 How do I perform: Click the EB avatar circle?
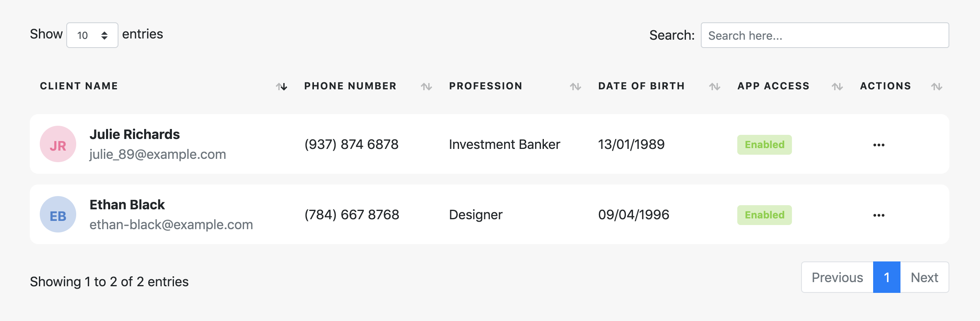[x=58, y=214]
